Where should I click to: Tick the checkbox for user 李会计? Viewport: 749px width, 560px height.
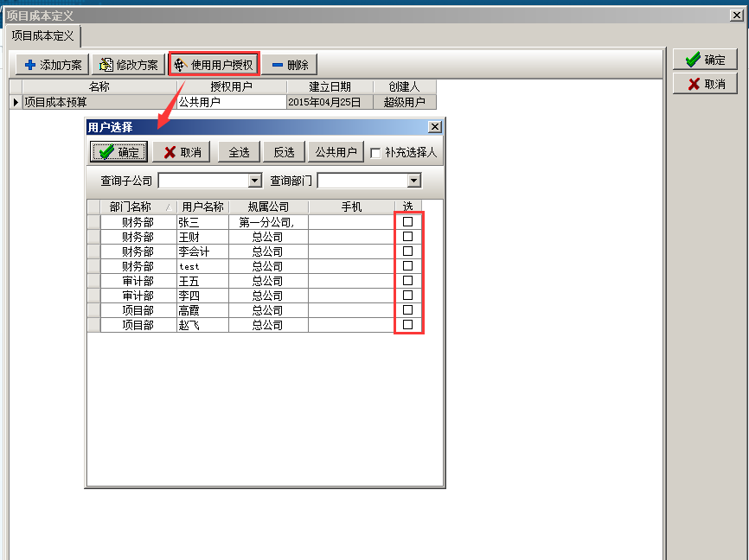[408, 251]
